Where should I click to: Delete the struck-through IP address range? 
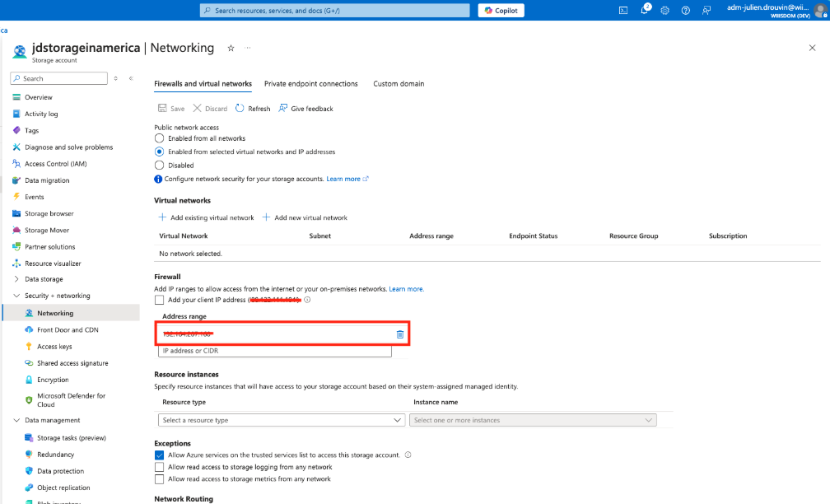(x=399, y=334)
